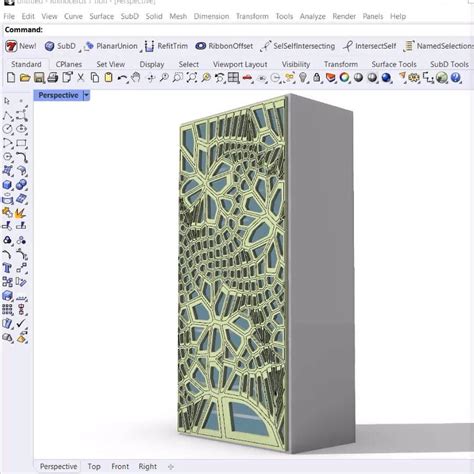
Task: Click the PlanarUnion command button
Action: 111,46
